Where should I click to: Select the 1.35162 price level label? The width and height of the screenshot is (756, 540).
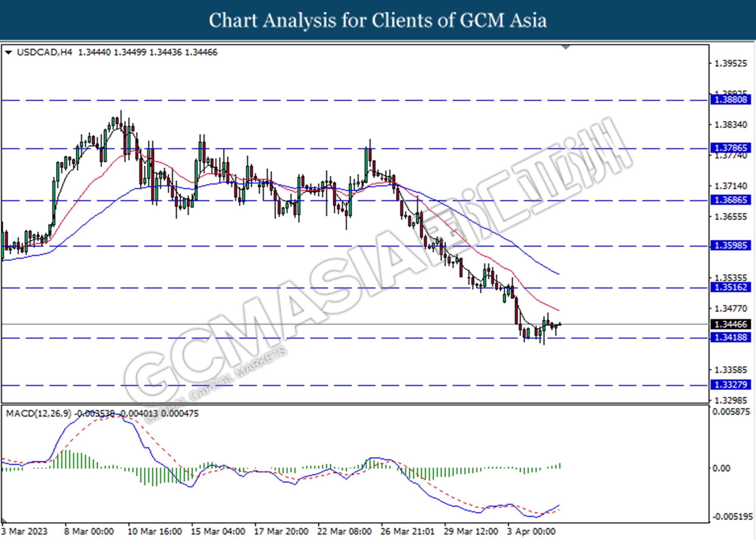click(730, 287)
